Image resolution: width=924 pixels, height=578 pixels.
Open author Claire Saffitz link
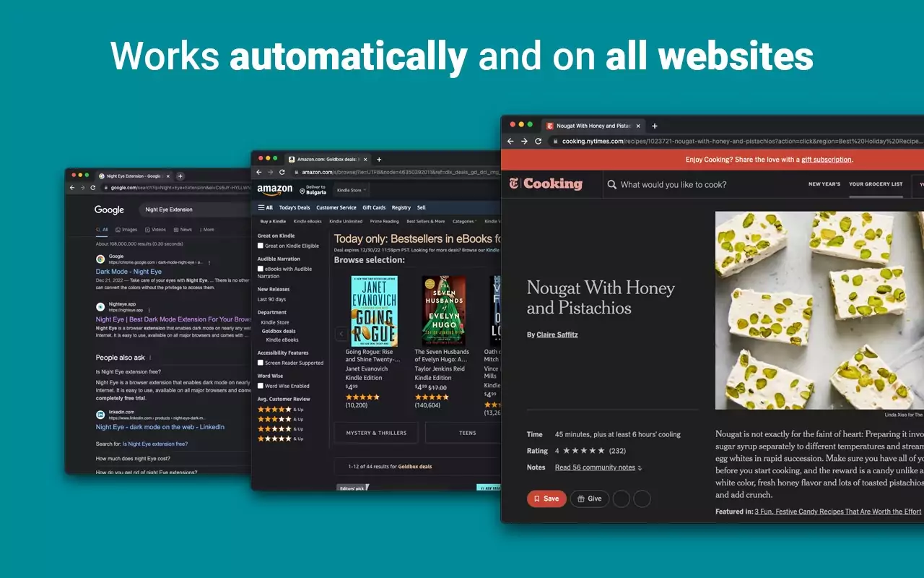click(x=557, y=335)
